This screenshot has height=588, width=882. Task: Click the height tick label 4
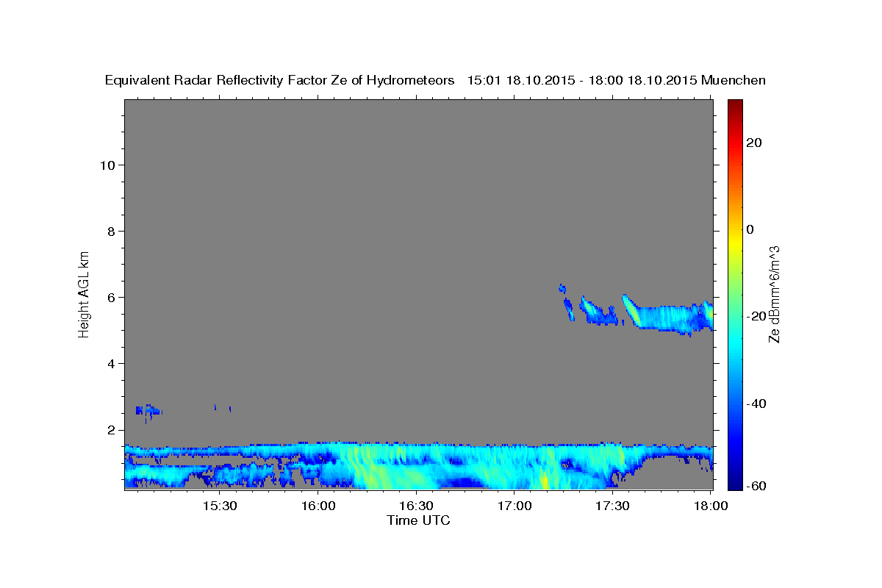[112, 364]
